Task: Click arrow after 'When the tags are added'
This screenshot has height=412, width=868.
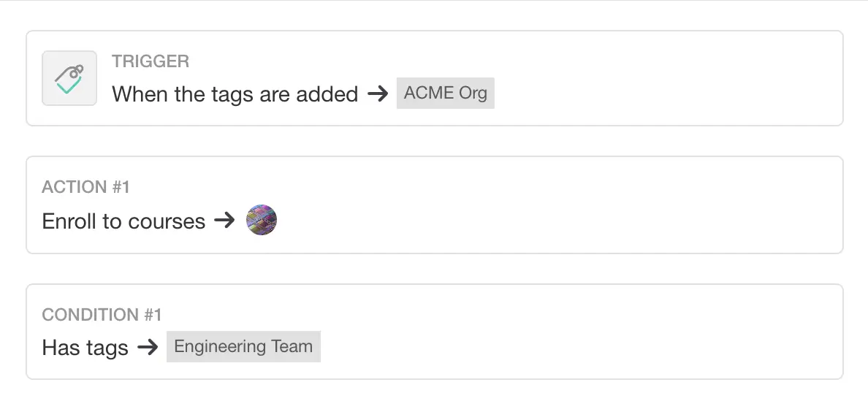Action: click(x=377, y=94)
